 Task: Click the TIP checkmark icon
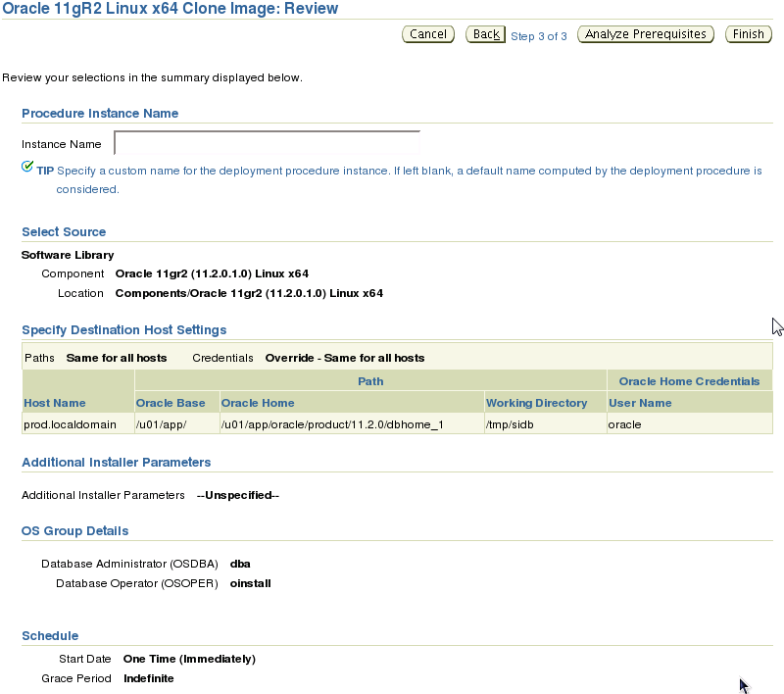(x=27, y=167)
